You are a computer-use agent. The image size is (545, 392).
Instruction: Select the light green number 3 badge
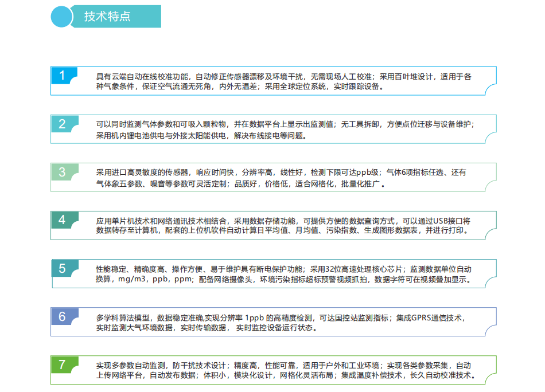click(x=63, y=171)
